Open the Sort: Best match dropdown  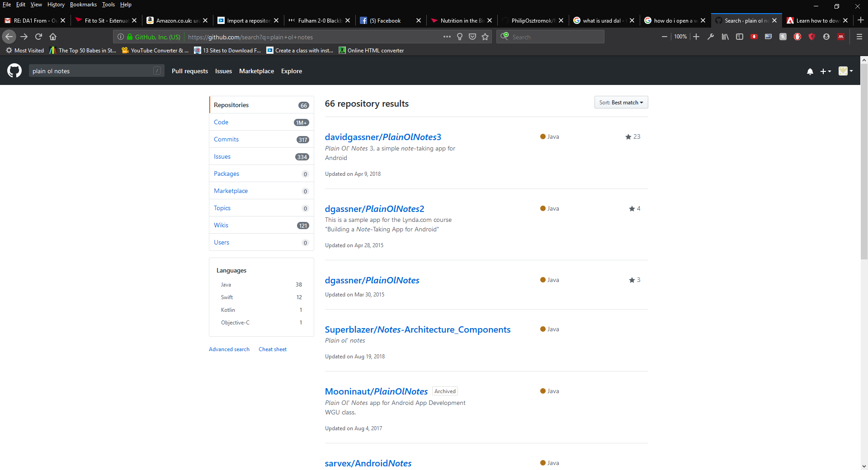[621, 102]
